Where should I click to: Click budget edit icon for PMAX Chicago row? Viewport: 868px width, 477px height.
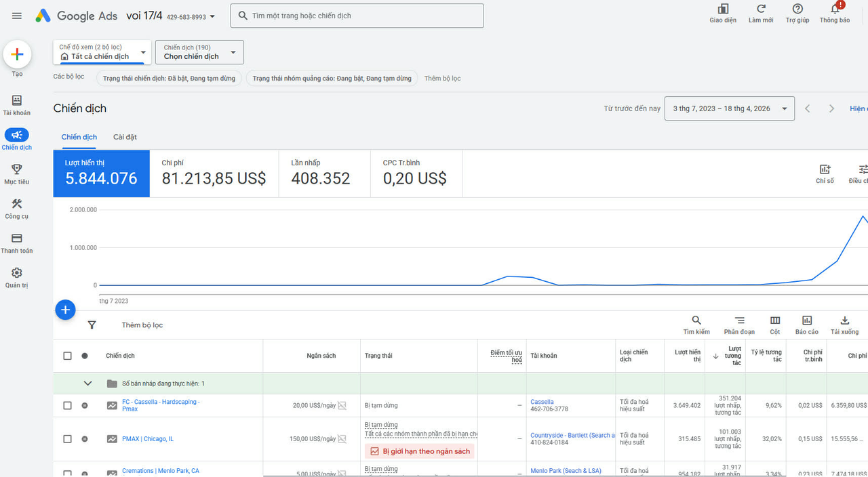click(342, 439)
